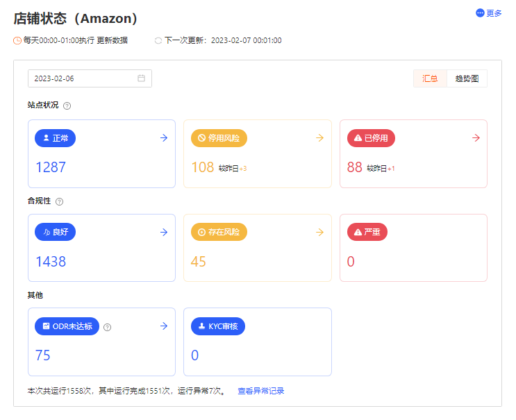Open 查看异常记录 link

point(261,391)
